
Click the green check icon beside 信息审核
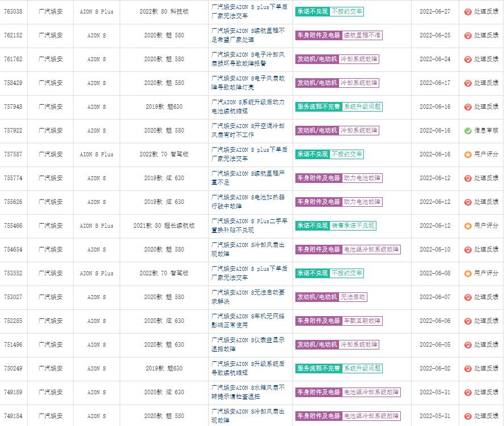[468, 131]
